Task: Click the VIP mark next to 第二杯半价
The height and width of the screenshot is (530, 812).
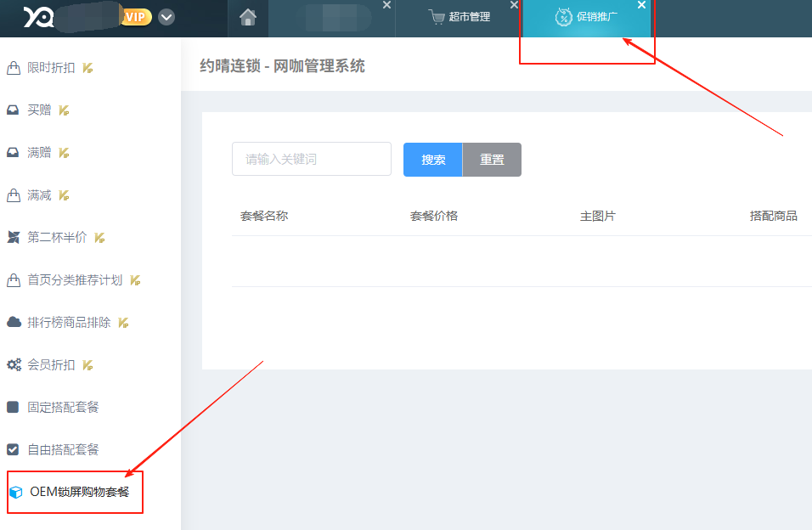Action: click(x=99, y=238)
